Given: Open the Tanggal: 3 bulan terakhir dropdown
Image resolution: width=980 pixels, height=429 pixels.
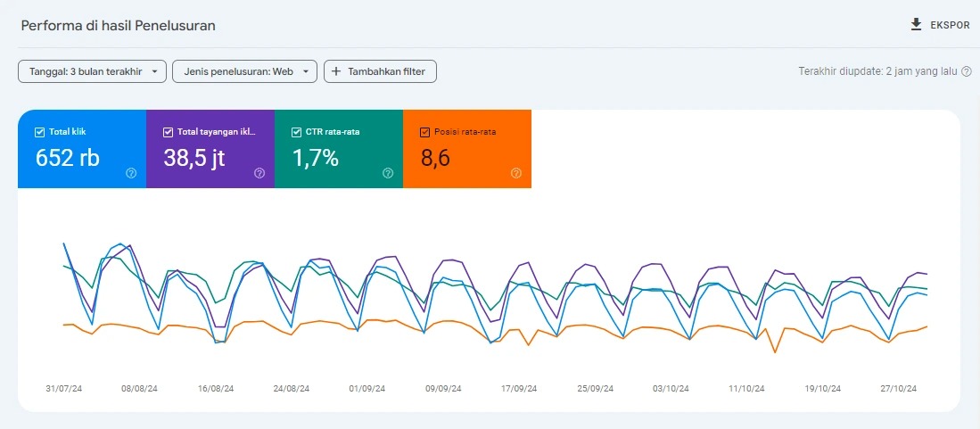Looking at the screenshot, I should pos(92,71).
